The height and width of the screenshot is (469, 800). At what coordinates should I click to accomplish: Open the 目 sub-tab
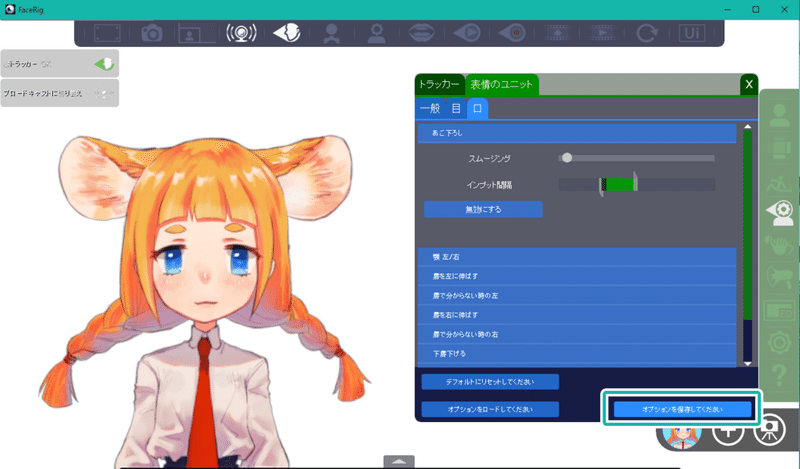pyautogui.click(x=456, y=108)
